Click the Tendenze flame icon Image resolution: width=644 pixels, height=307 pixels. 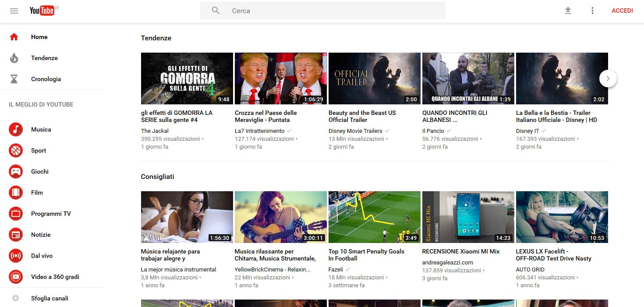[14, 58]
